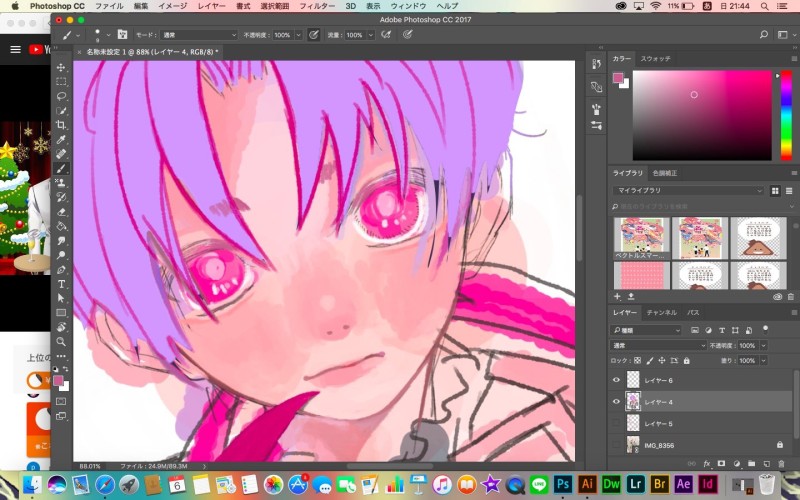
Task: Open the レイヤー menu
Action: pyautogui.click(x=211, y=6)
